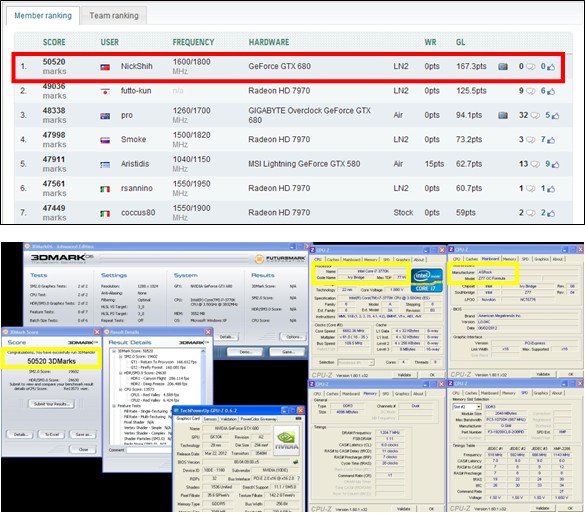The height and width of the screenshot is (514, 585).
Task: Click the thumbs-up icon in coccus80's row
Action: 551,214
